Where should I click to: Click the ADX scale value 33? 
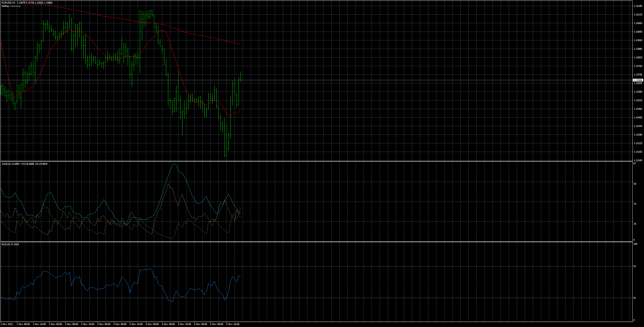(635, 204)
